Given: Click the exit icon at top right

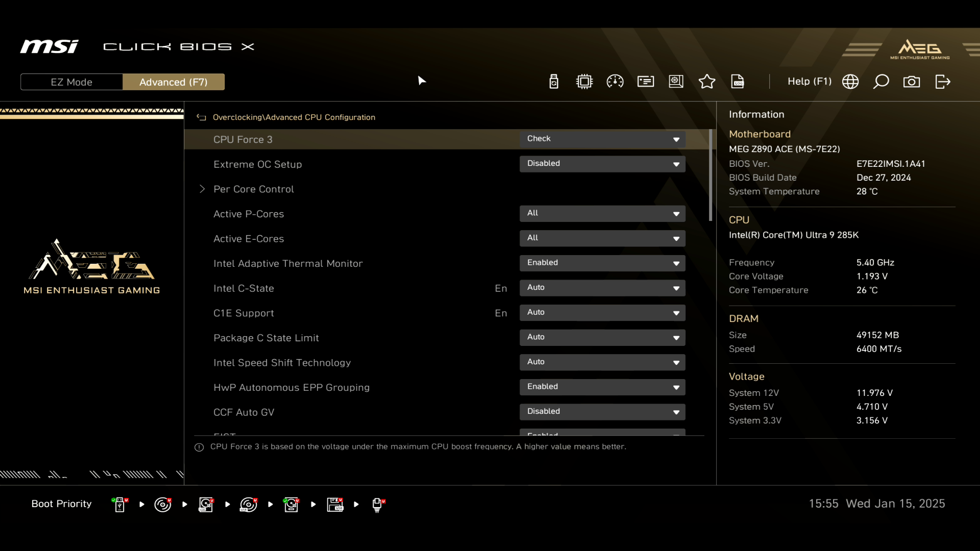Looking at the screenshot, I should [943, 82].
